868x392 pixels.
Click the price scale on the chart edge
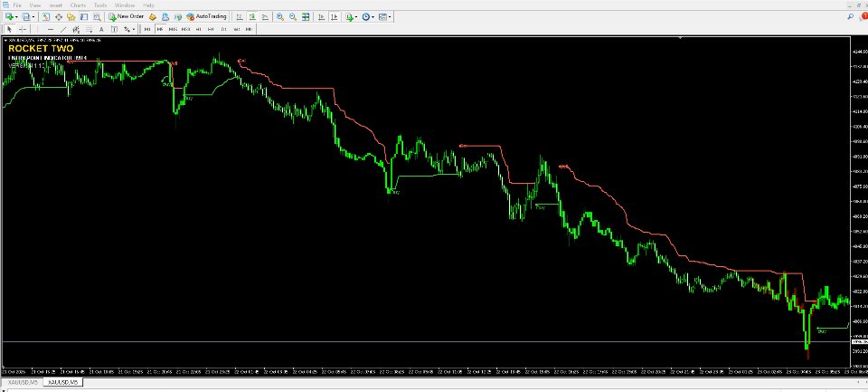click(x=859, y=203)
